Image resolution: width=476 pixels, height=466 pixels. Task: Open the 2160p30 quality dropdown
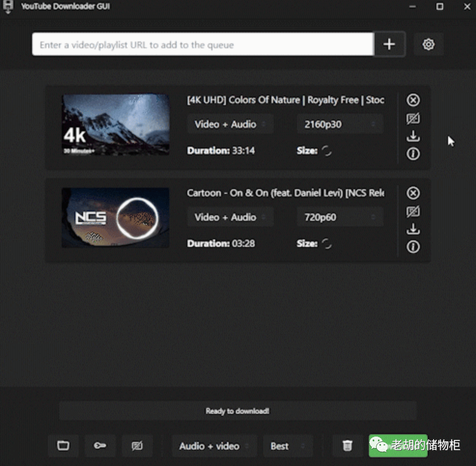pos(340,124)
